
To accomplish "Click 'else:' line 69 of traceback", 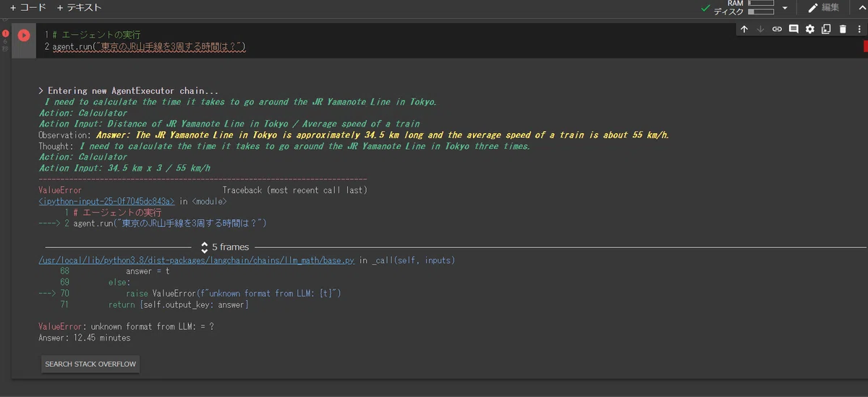I will [x=119, y=283].
